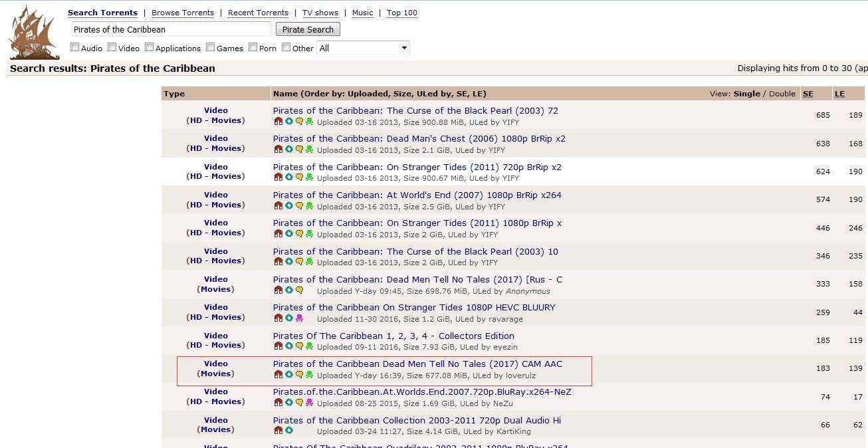Click magnet icon for Dead Men Tell No Tales CAM AAC
The image size is (868, 448).
tap(278, 375)
